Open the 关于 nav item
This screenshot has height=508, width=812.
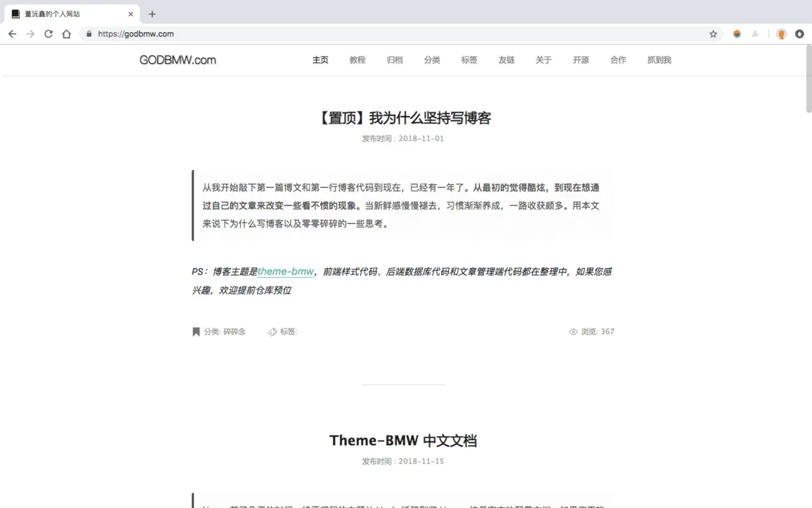544,60
